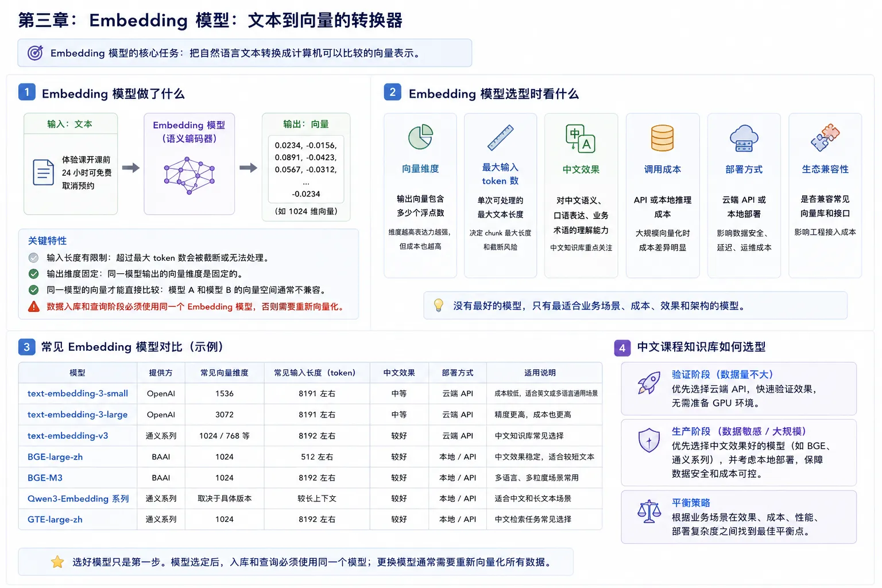Click the purple number 4 section badge

622,347
